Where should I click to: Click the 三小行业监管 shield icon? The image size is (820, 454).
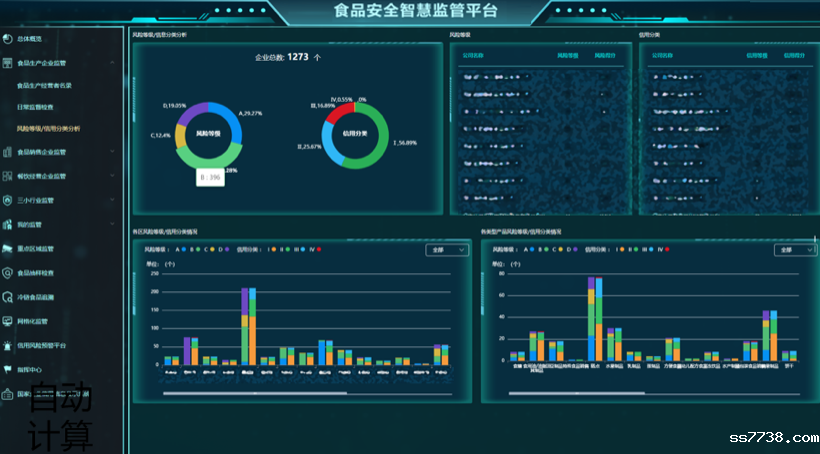tap(8, 200)
